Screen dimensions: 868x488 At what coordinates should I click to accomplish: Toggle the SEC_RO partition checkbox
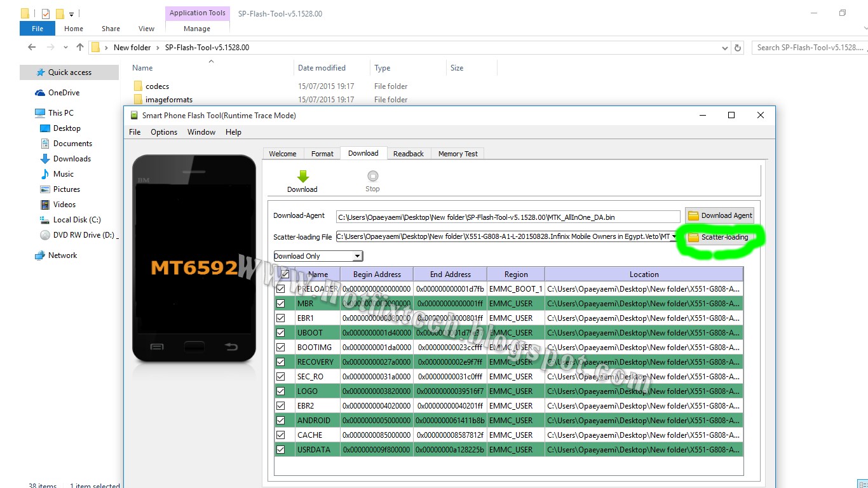[x=281, y=377]
